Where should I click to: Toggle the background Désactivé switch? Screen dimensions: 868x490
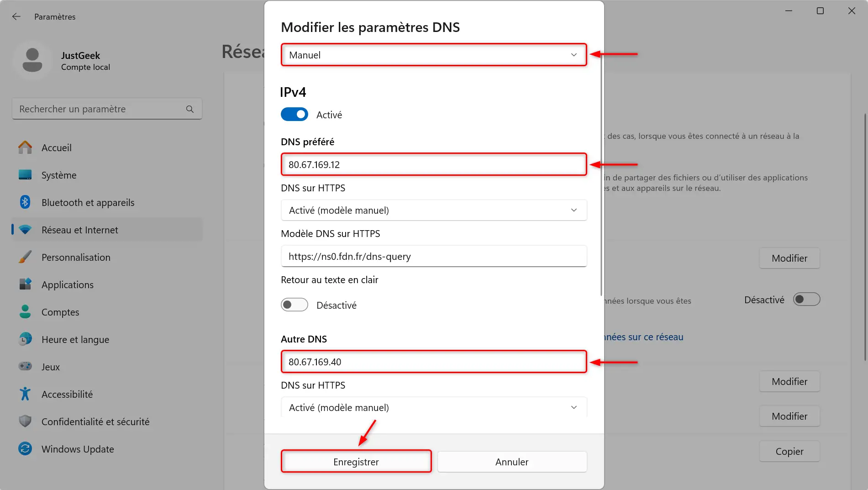(x=806, y=300)
